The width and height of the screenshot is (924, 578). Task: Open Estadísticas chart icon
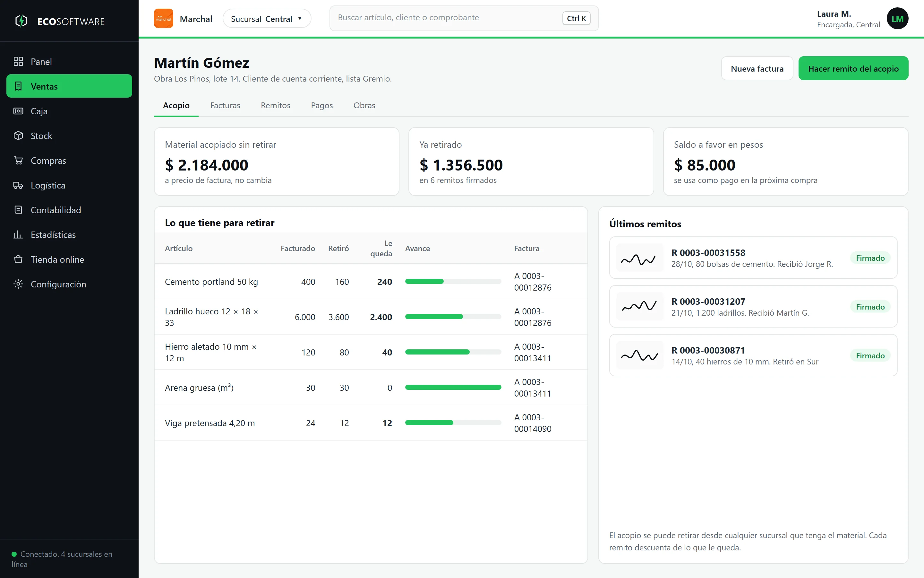pos(18,235)
